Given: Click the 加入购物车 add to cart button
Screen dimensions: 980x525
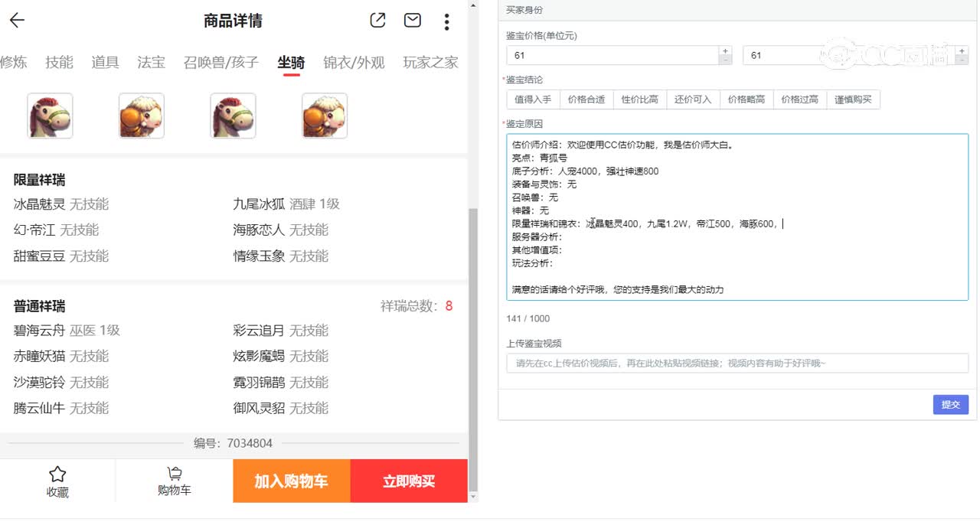Looking at the screenshot, I should coord(292,481).
